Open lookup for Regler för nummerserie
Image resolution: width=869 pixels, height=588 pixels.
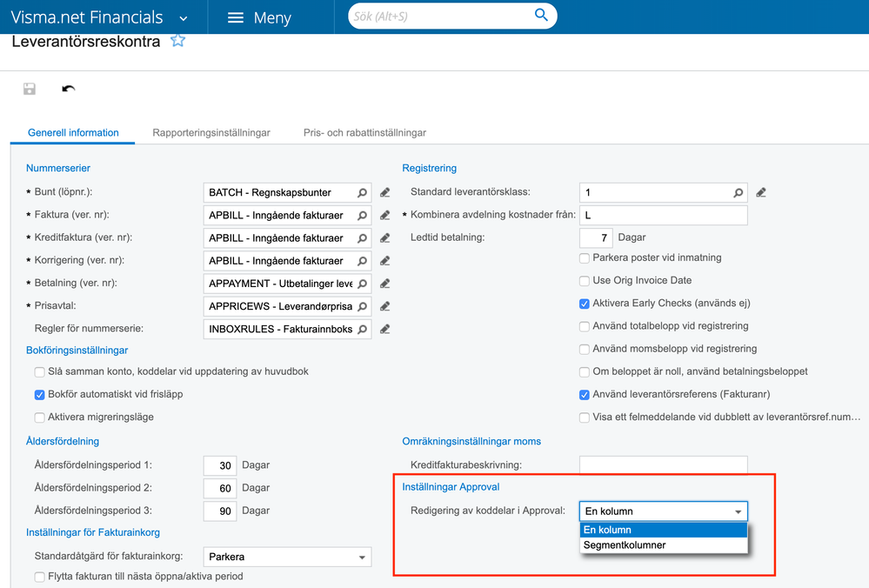click(x=362, y=329)
